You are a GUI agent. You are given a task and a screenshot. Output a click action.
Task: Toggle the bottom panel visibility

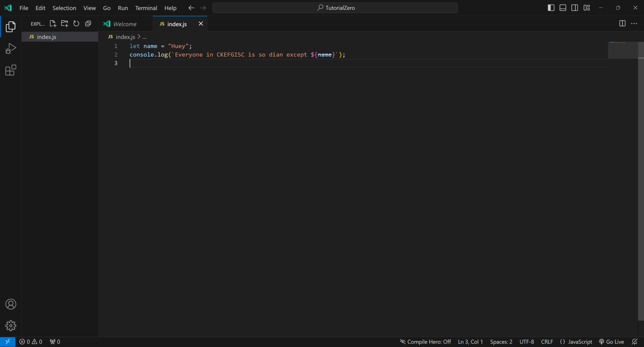coord(563,8)
